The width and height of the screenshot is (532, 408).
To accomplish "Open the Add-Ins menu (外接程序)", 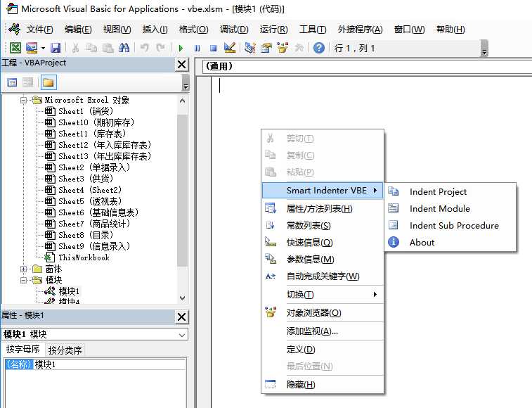I will pos(360,30).
